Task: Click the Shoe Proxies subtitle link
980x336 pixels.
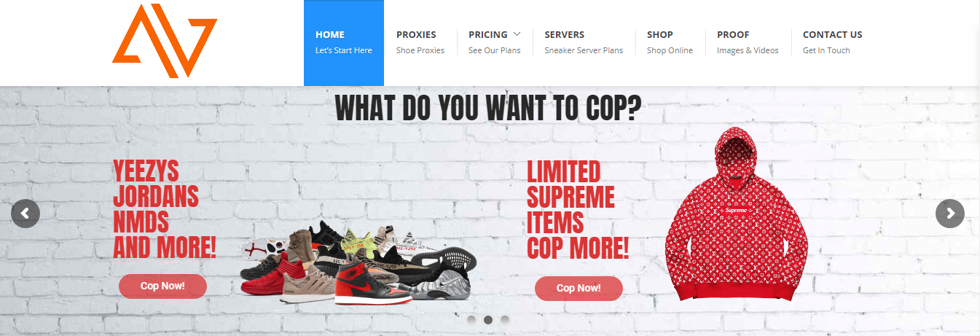Action: (420, 50)
